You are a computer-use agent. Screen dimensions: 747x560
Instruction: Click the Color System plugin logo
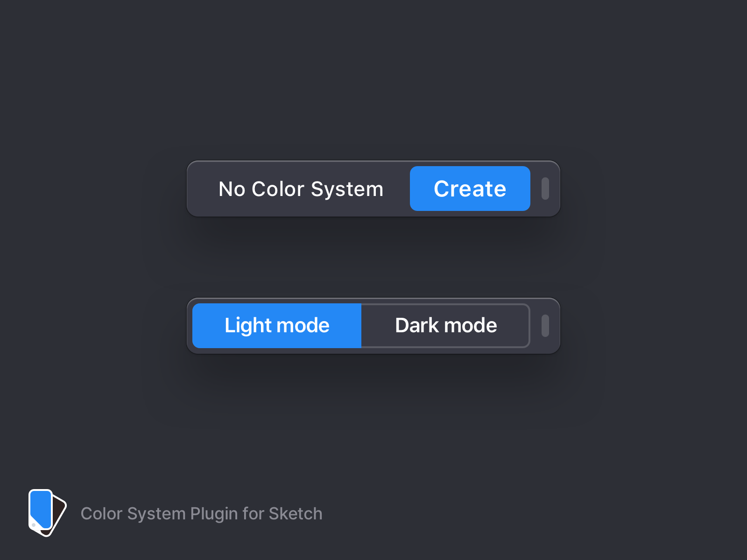click(47, 513)
